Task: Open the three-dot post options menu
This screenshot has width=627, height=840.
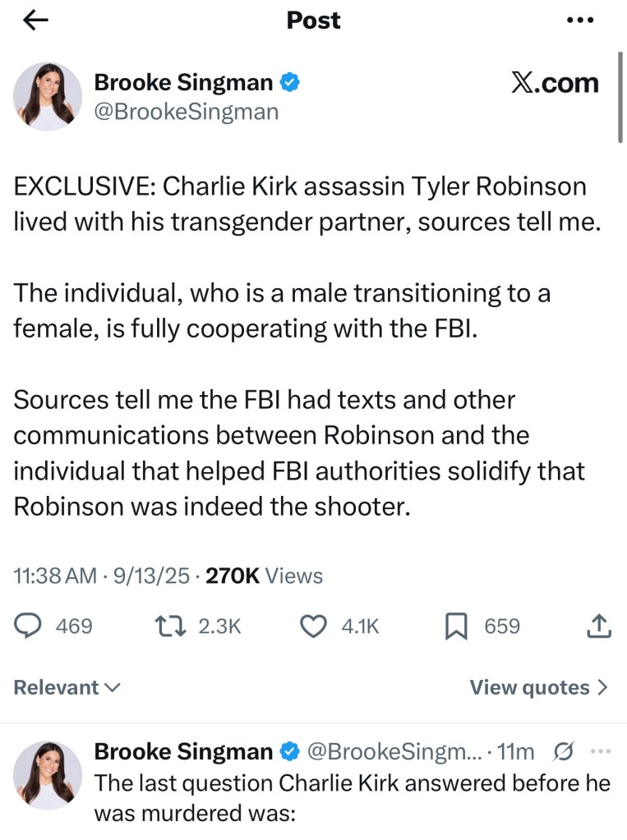Action: (x=580, y=21)
